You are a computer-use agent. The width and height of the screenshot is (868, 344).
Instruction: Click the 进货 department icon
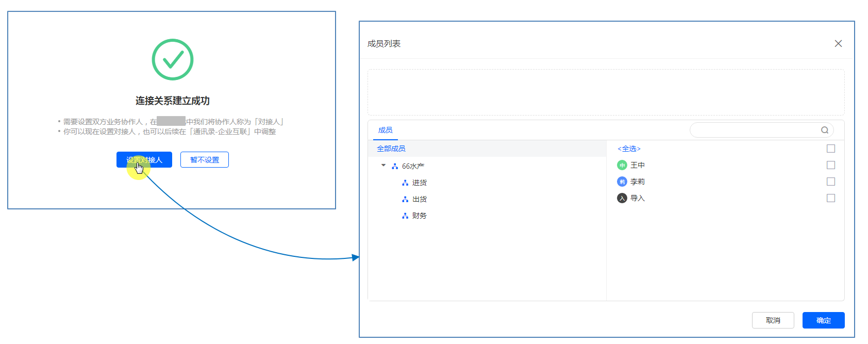tap(405, 183)
